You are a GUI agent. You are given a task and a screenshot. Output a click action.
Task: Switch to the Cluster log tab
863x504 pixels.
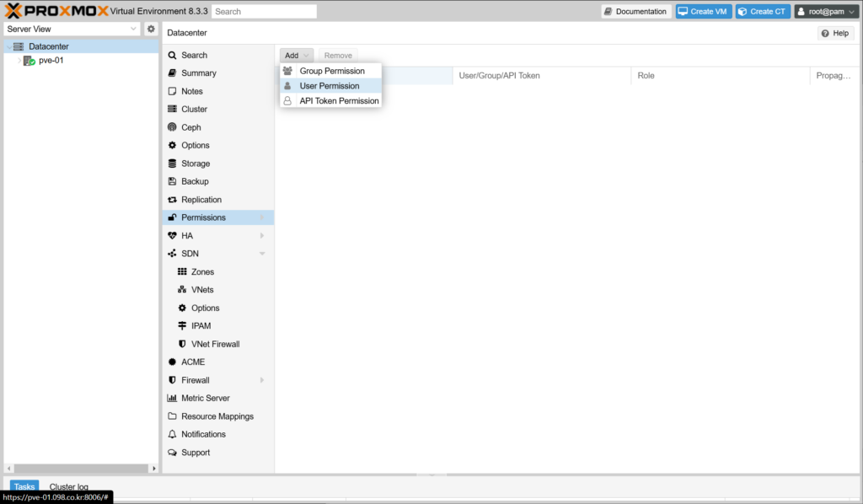68,487
